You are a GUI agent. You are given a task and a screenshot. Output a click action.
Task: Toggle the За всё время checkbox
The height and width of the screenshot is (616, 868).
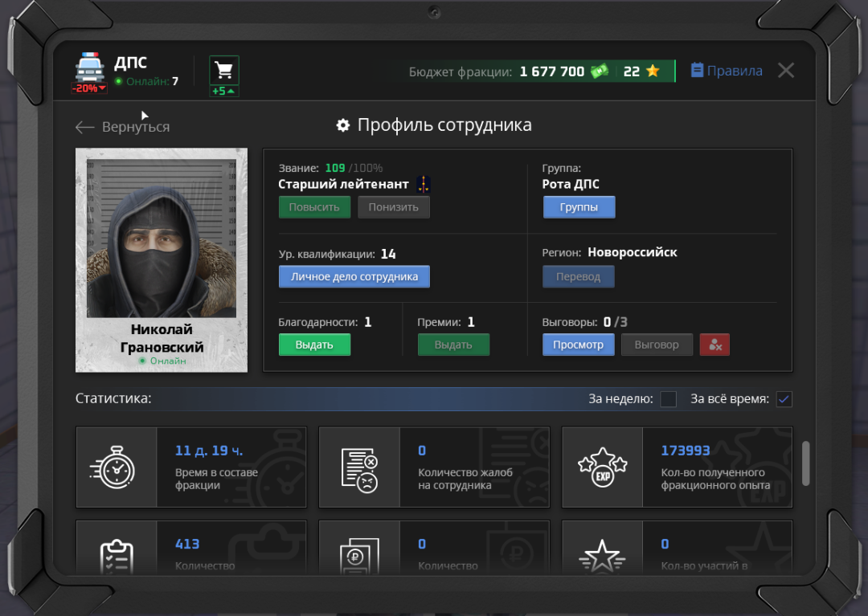[x=784, y=399]
